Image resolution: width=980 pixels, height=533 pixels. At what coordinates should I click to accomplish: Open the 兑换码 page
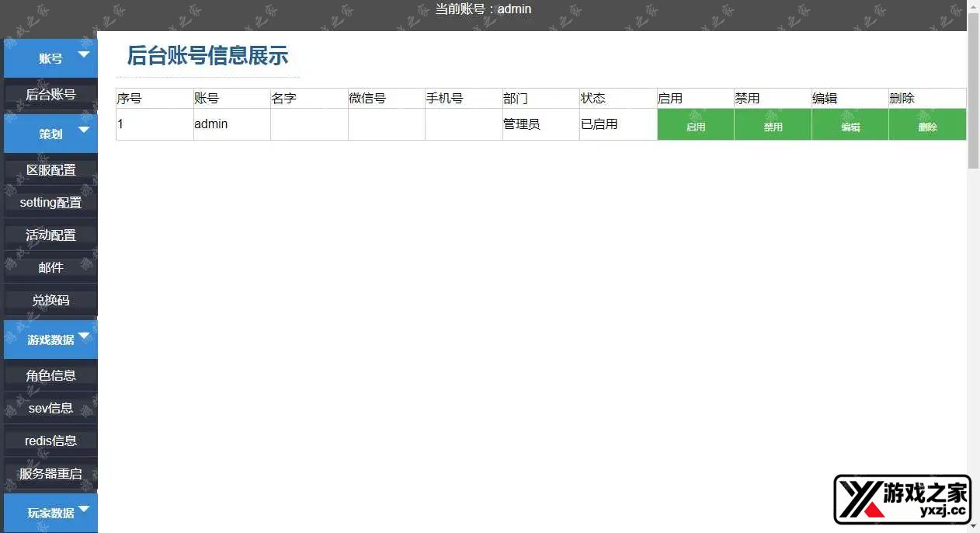click(51, 301)
